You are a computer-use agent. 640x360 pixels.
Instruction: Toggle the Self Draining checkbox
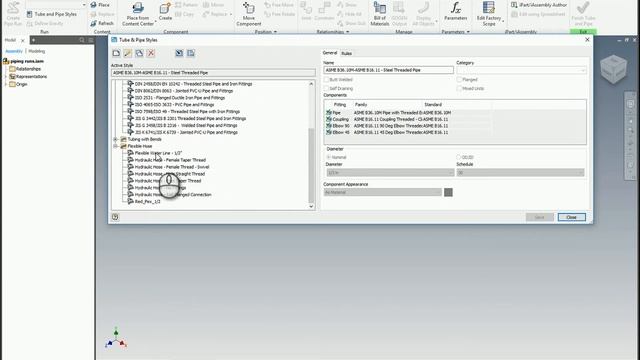pyautogui.click(x=327, y=88)
